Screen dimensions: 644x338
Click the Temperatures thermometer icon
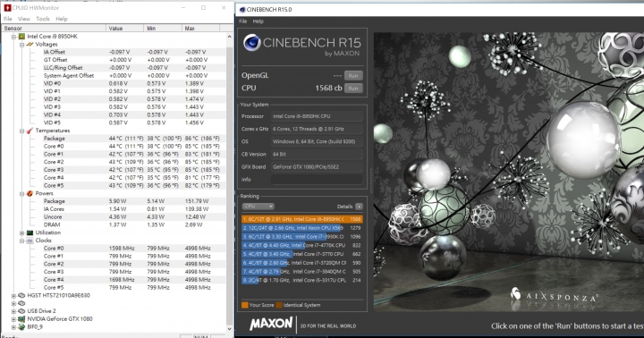[30, 131]
